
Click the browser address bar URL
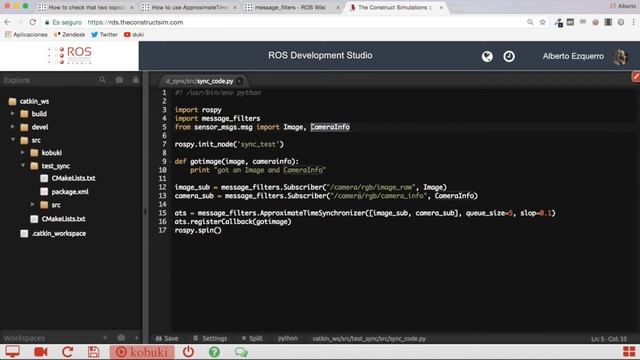[135, 22]
